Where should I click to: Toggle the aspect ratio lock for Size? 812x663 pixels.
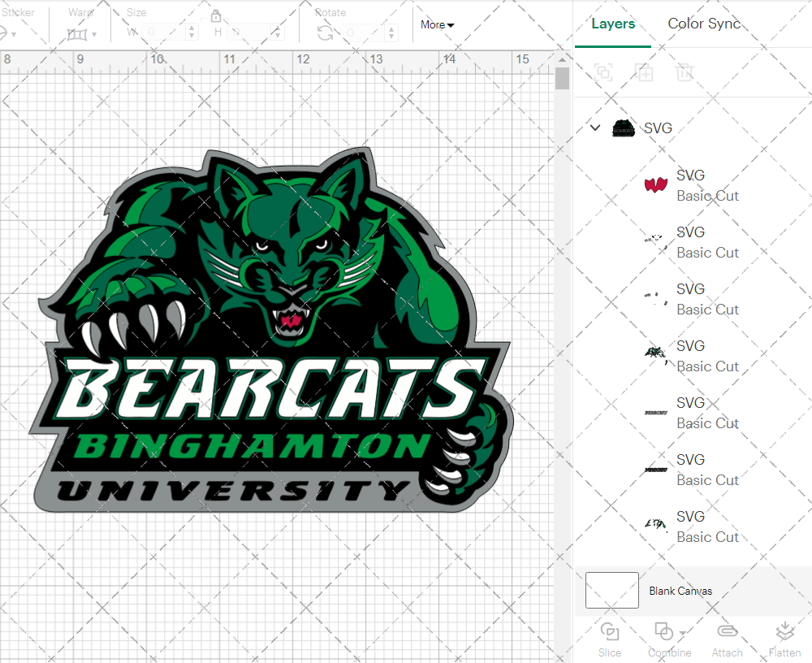point(216,15)
